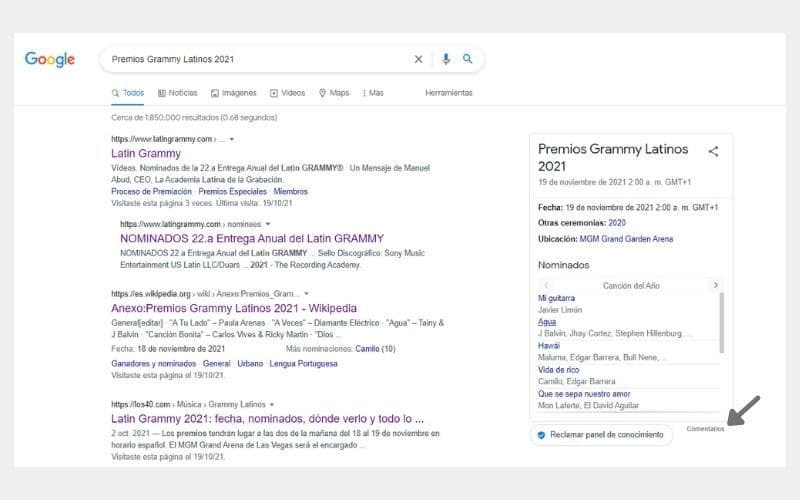The width and height of the screenshot is (800, 500).
Task: Open Herramientas options
Action: click(449, 93)
